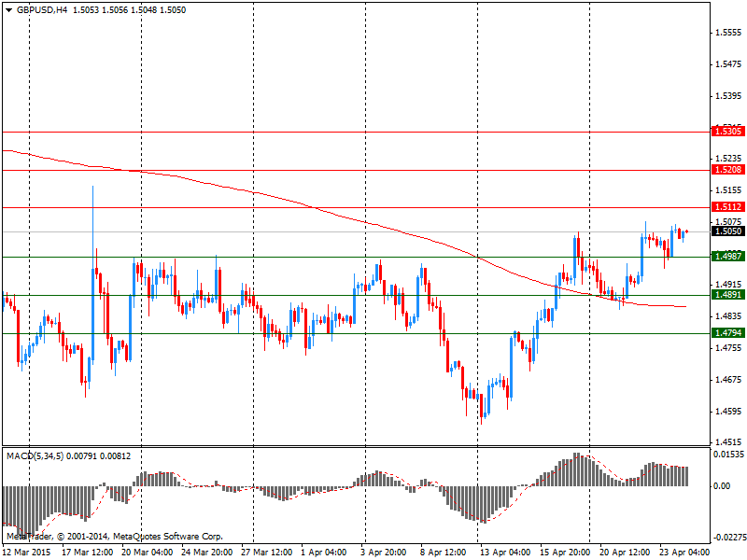Click the 1.4515 price scale value
Screen dimensions: 747x560
click(x=728, y=442)
